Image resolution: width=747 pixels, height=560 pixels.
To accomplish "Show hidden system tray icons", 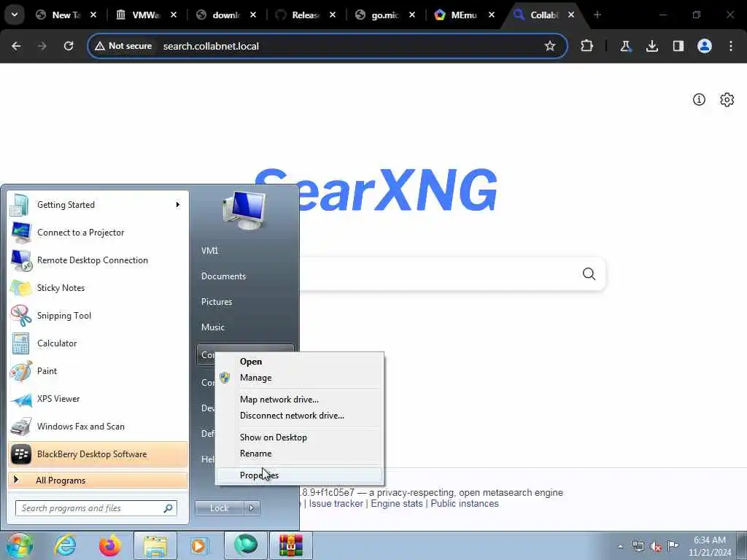I will pyautogui.click(x=620, y=547).
